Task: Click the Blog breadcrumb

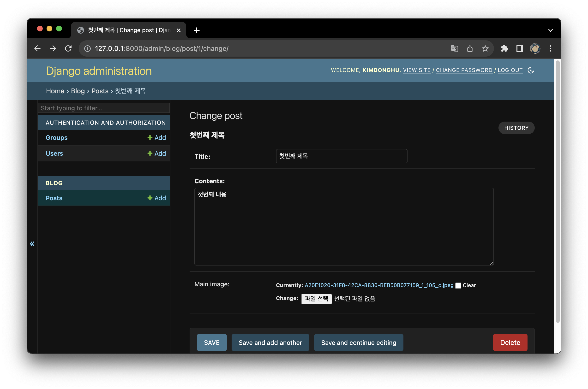Action: tap(78, 91)
